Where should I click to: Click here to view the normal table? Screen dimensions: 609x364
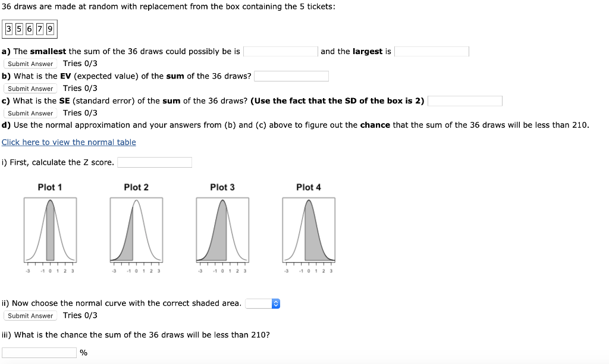pyautogui.click(x=68, y=142)
